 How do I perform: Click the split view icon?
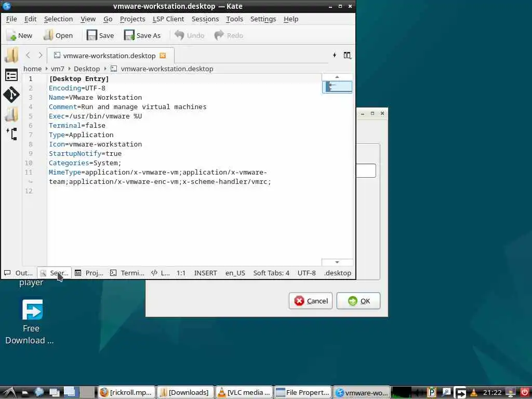click(347, 55)
